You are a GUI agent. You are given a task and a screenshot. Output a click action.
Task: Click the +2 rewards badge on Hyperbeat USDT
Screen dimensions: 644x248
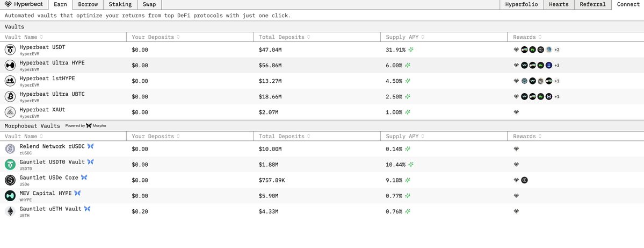click(557, 50)
